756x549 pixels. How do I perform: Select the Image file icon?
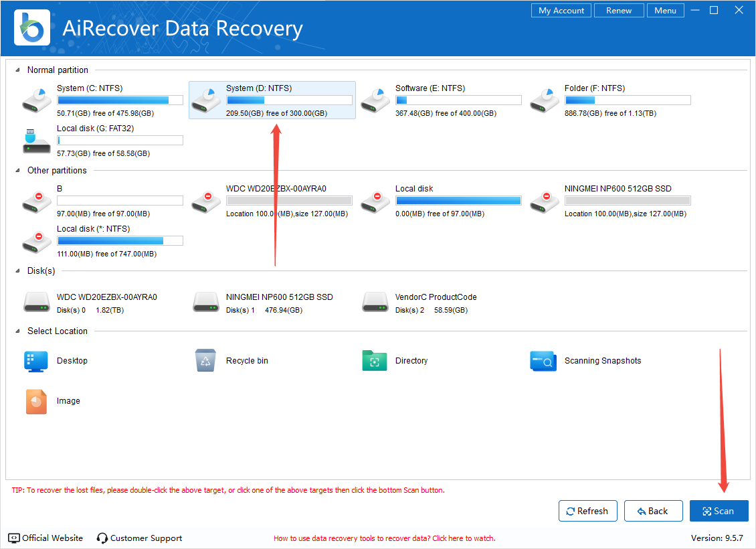(x=36, y=401)
